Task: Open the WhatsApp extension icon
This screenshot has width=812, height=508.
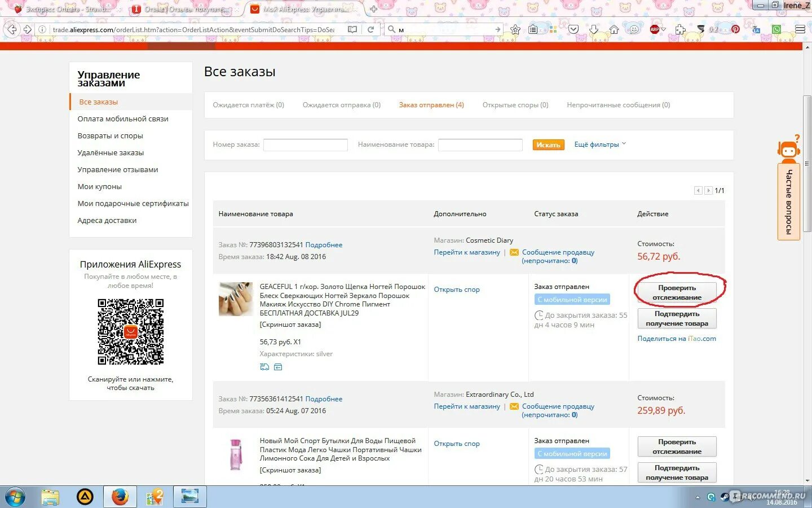Action: tap(776, 29)
